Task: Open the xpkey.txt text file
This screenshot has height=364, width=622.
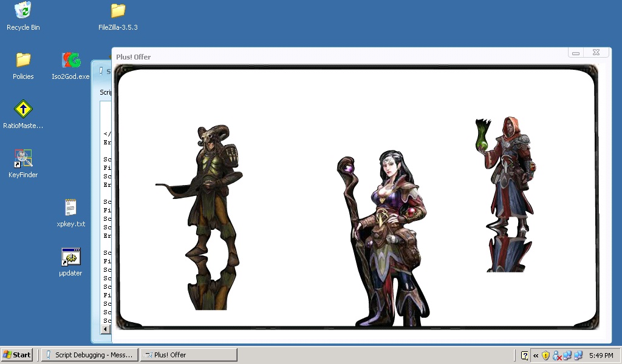Action: point(70,208)
